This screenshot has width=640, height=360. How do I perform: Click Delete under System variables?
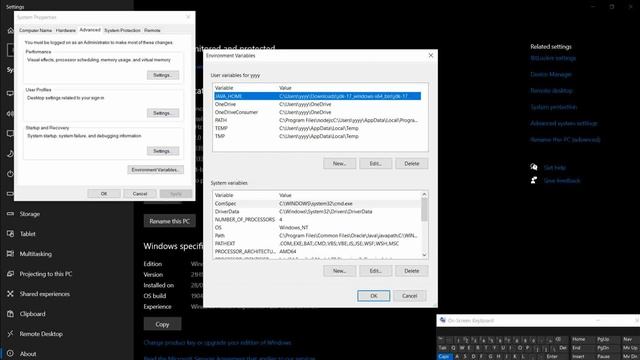click(x=411, y=271)
